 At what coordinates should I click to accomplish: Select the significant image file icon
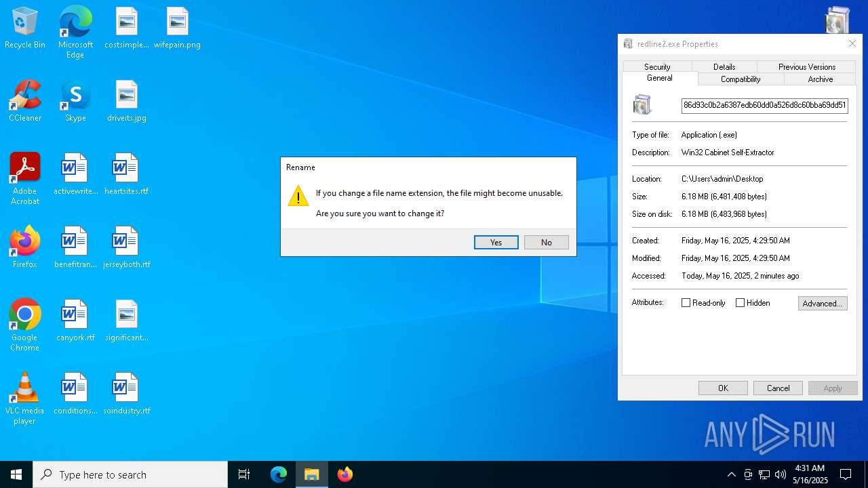click(127, 321)
